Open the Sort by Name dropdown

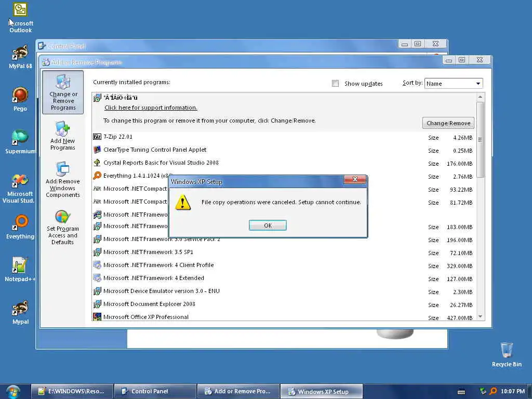tap(453, 84)
